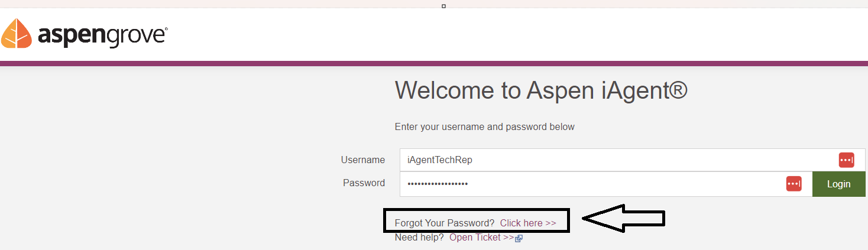Click the password manager icon in Username field
Viewport: 868px width, 250px height.
pyautogui.click(x=847, y=160)
